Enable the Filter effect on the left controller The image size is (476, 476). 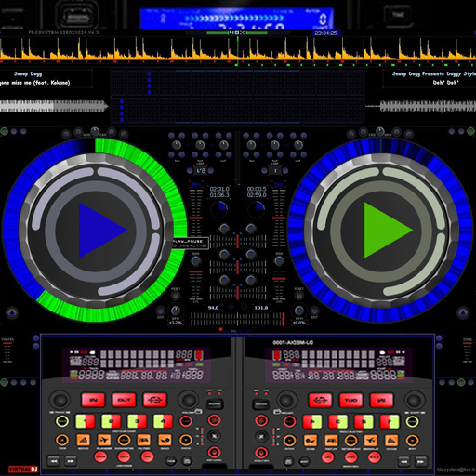point(144,440)
